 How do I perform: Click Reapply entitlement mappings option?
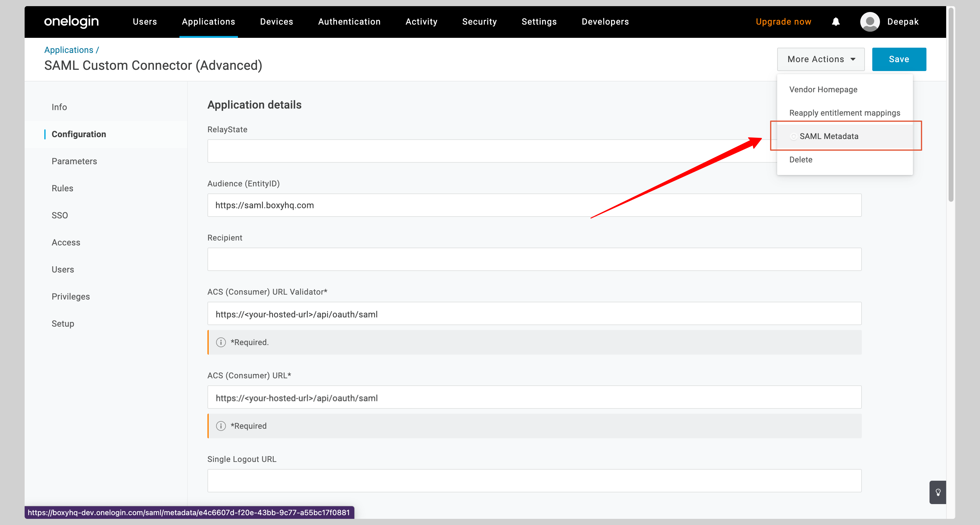point(844,113)
